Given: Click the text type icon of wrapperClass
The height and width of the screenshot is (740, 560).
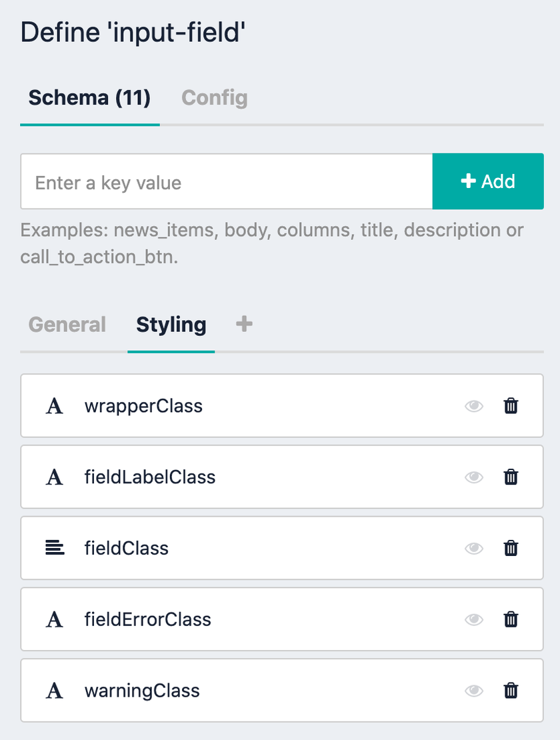Looking at the screenshot, I should 54,406.
